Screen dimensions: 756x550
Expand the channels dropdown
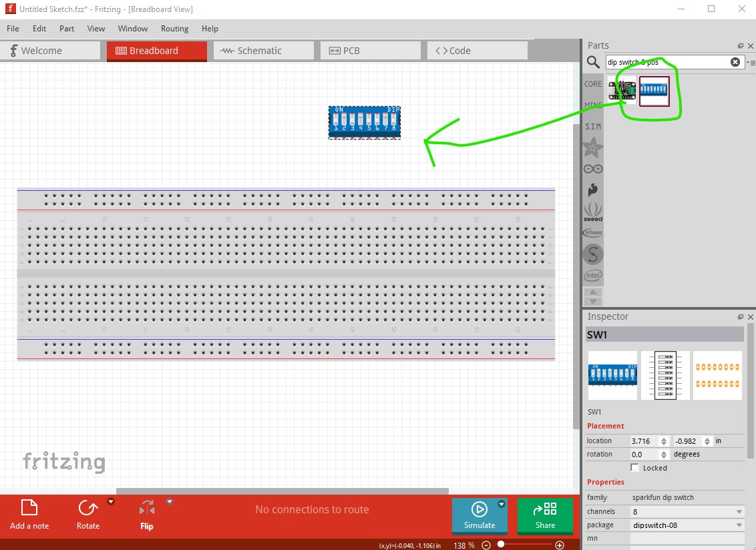click(739, 512)
